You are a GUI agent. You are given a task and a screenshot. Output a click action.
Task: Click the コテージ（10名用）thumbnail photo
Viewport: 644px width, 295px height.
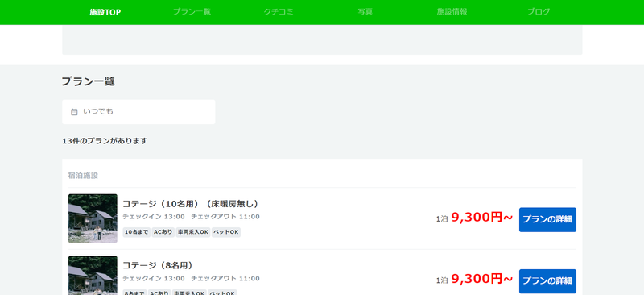point(93,218)
